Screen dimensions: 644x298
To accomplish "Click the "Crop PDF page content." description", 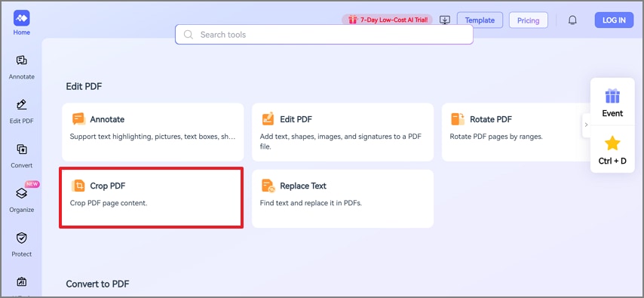I will tap(109, 203).
